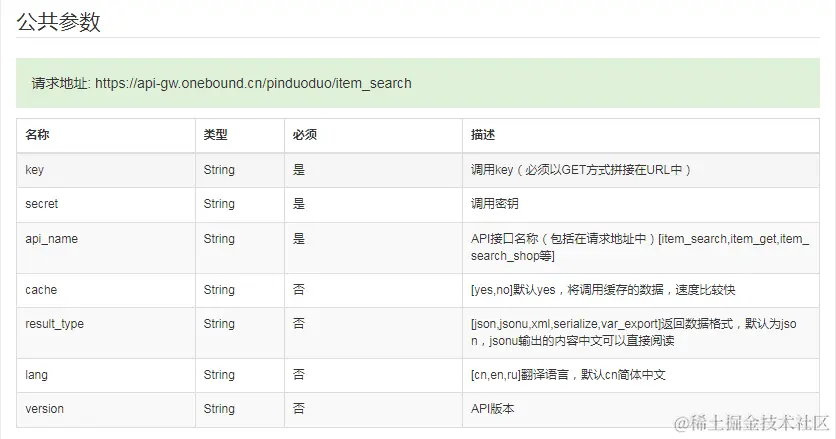836x439 pixels.
Task: Click the 描述 column header
Action: coord(483,135)
